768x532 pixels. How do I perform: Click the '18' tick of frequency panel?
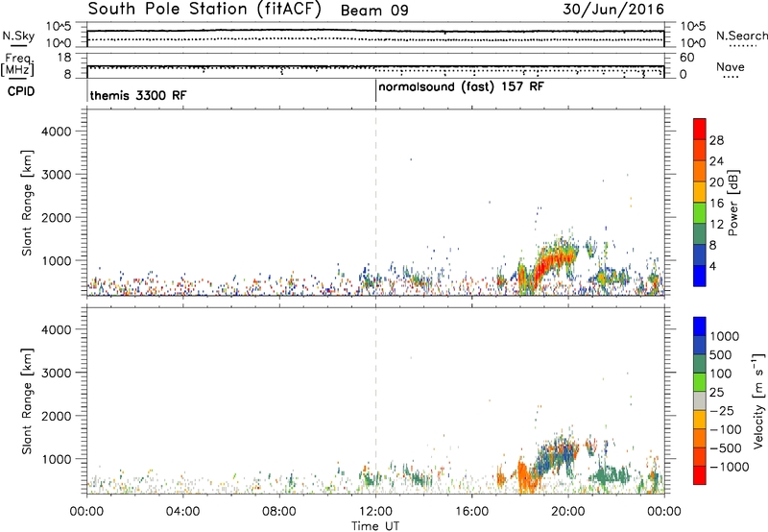pyautogui.click(x=64, y=58)
